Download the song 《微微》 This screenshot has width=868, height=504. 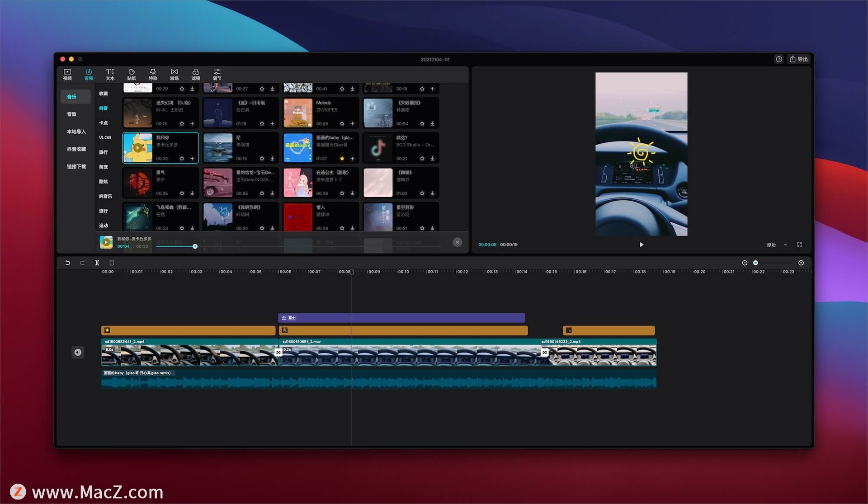[x=432, y=193]
